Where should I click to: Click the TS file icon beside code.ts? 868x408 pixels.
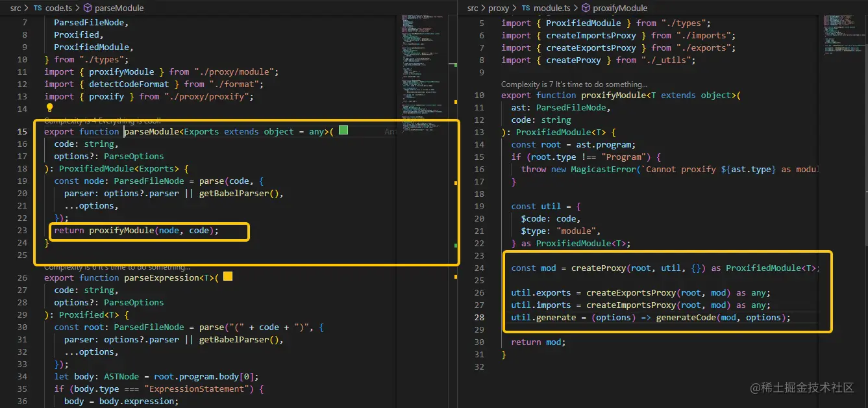point(38,8)
